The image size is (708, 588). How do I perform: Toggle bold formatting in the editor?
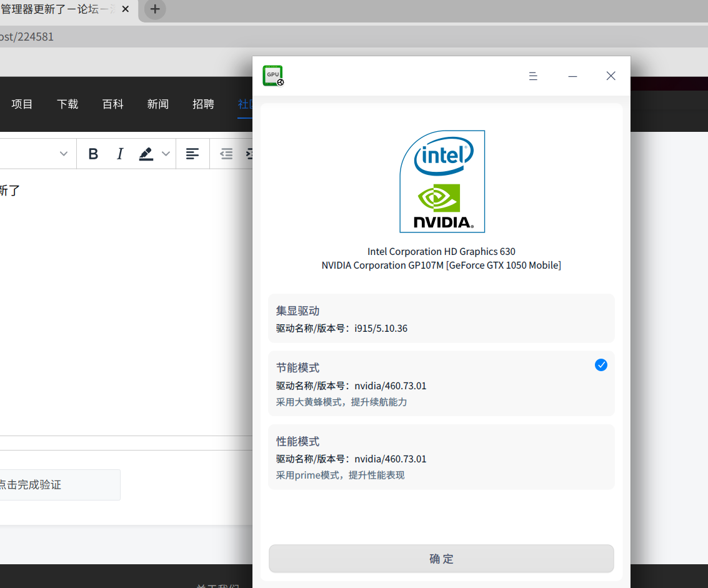[x=93, y=154]
